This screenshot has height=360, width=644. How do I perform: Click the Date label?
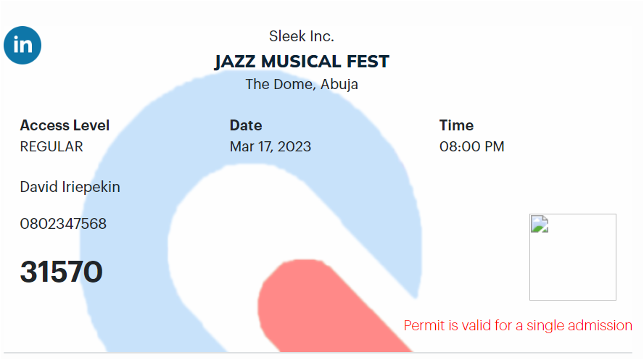(246, 125)
